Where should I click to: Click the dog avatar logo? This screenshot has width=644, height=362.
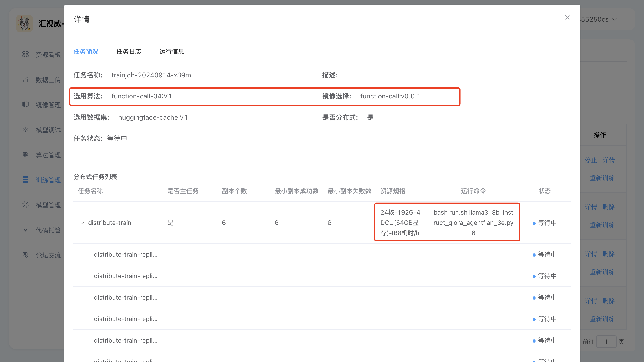tap(24, 23)
